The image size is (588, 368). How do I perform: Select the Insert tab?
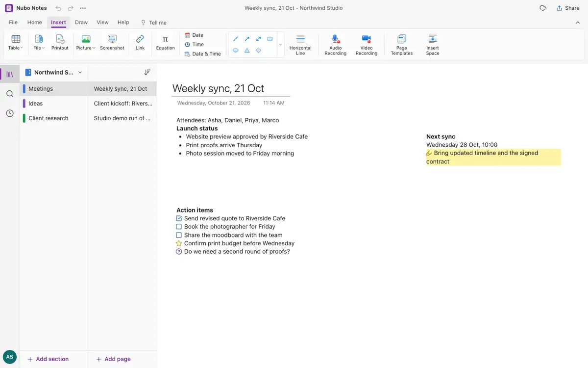(58, 23)
